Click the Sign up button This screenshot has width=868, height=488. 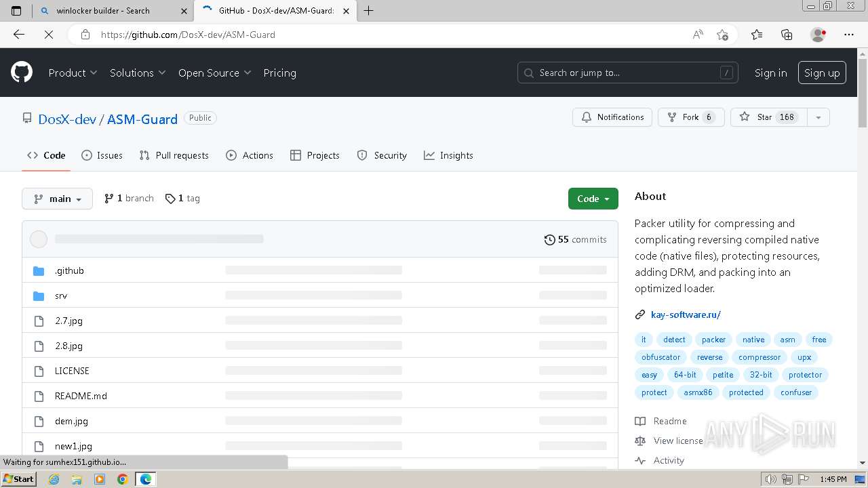[822, 73]
